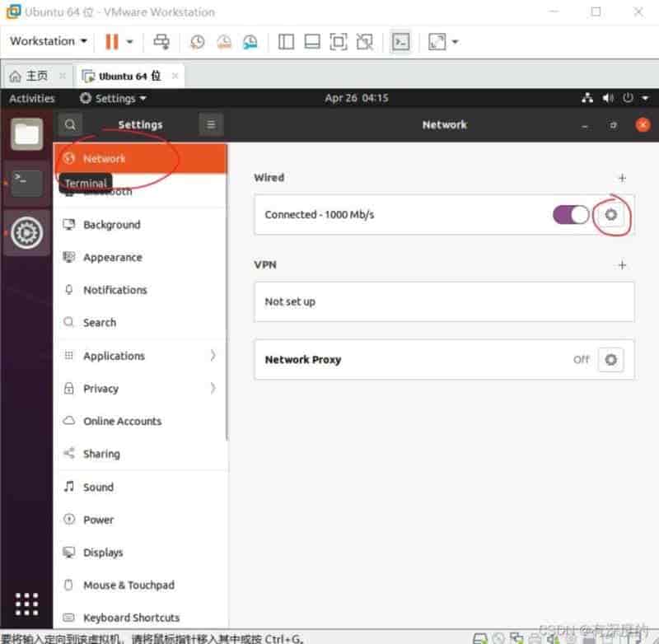659x644 pixels.
Task: Toggle the wired connection switch off
Action: (x=570, y=215)
